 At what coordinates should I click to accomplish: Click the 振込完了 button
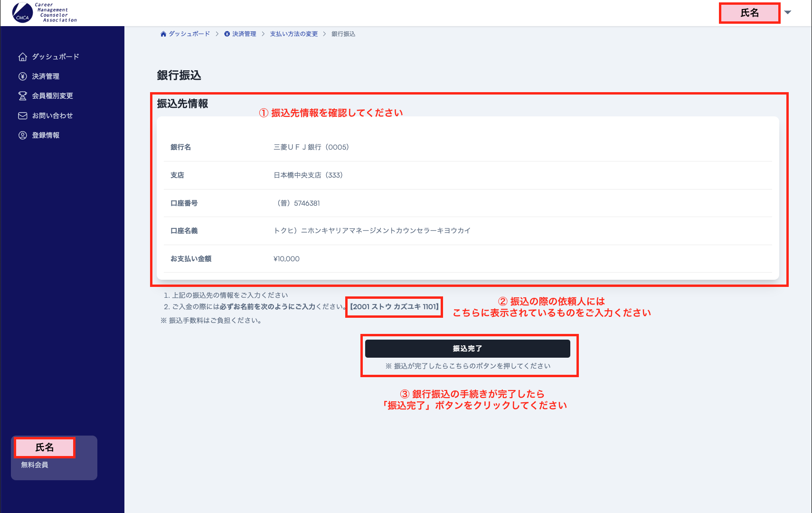[468, 349]
